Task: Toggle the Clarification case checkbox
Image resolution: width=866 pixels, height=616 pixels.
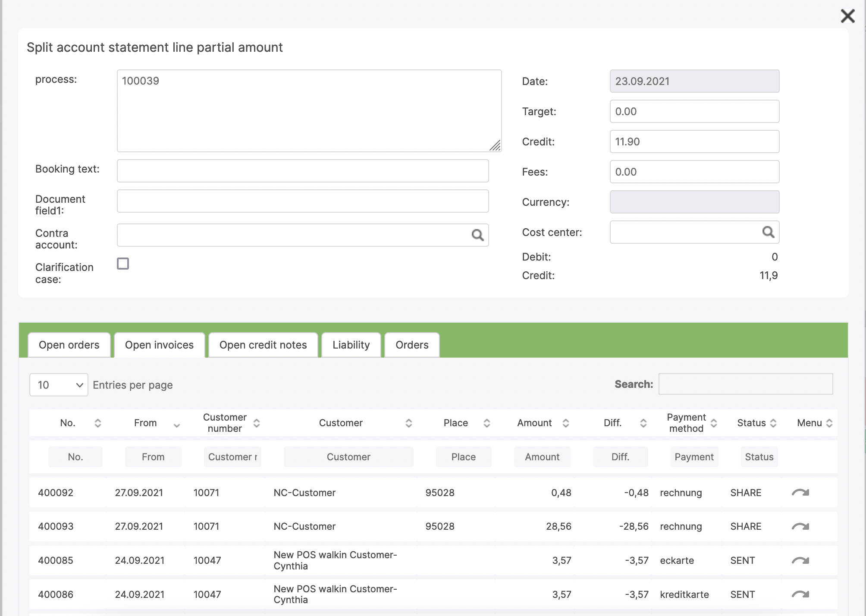Action: pyautogui.click(x=123, y=264)
